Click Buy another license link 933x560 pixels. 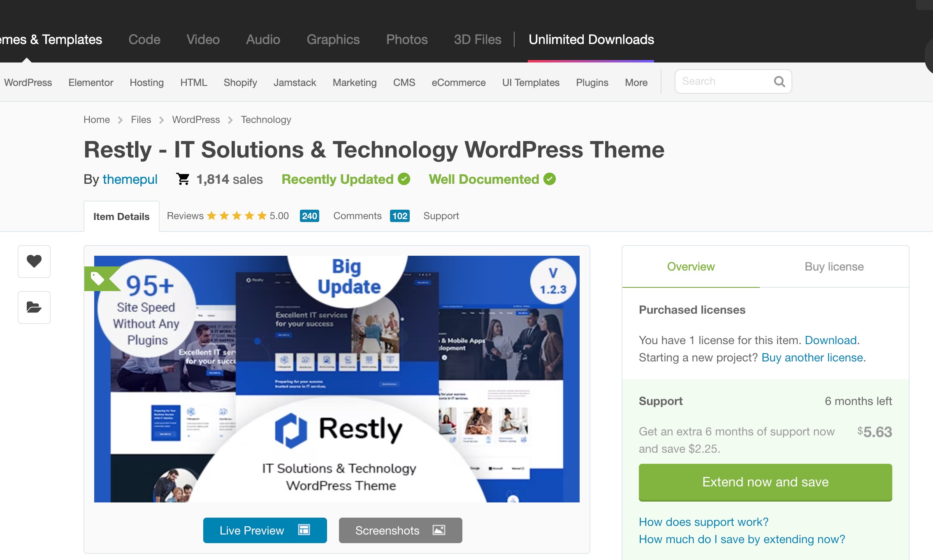click(812, 357)
